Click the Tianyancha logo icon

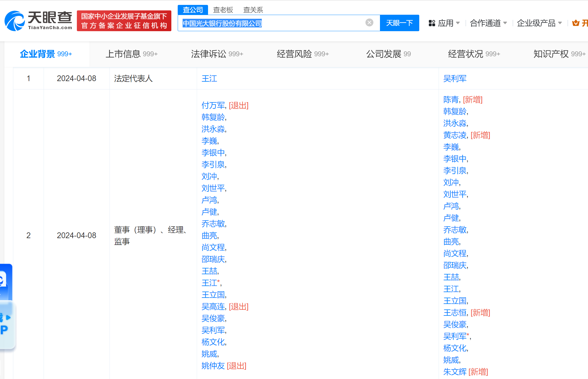click(14, 21)
